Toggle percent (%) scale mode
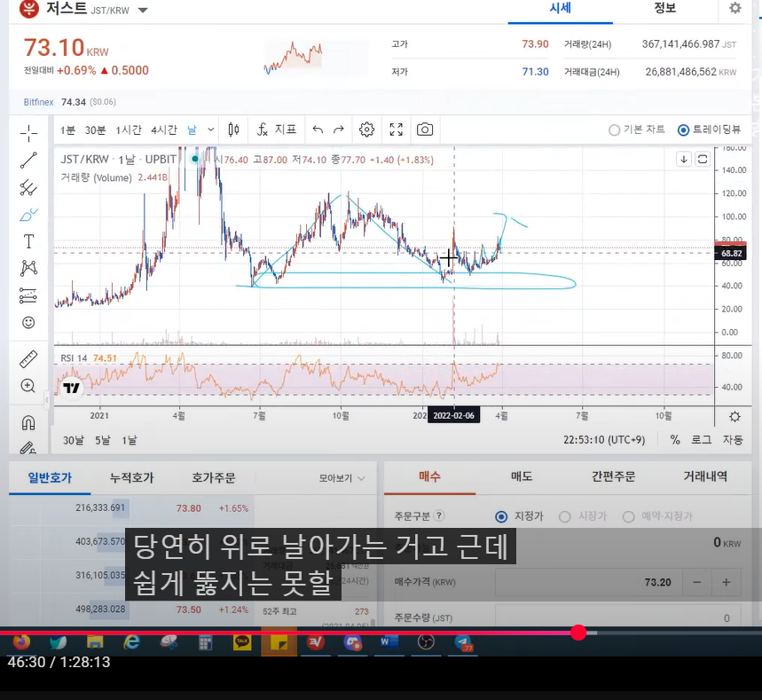The image size is (762, 700). click(675, 440)
